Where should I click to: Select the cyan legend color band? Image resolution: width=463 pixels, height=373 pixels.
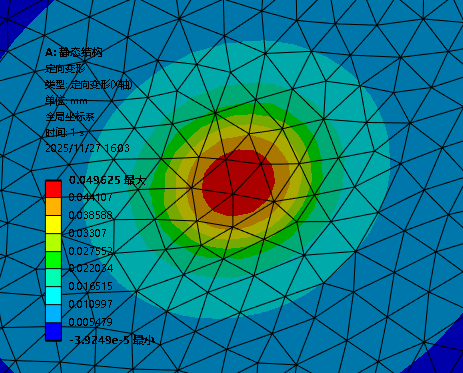coord(53,296)
